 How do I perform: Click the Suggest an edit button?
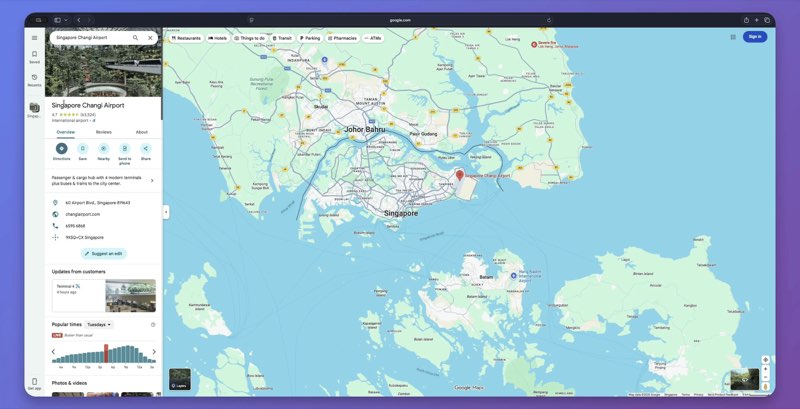(x=104, y=254)
